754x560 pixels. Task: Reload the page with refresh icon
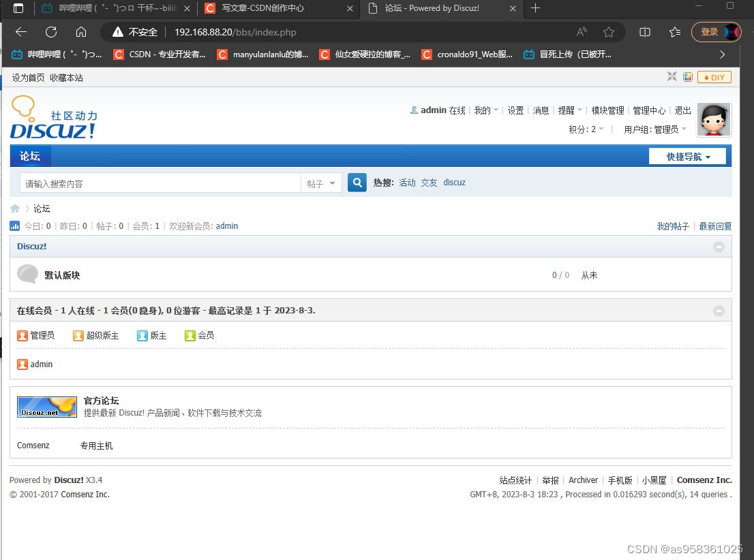click(51, 32)
